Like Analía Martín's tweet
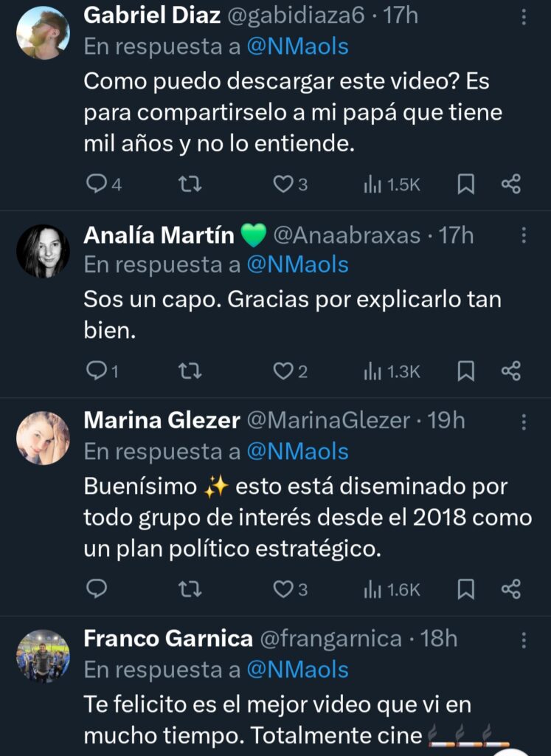The image size is (551, 756). (x=283, y=371)
